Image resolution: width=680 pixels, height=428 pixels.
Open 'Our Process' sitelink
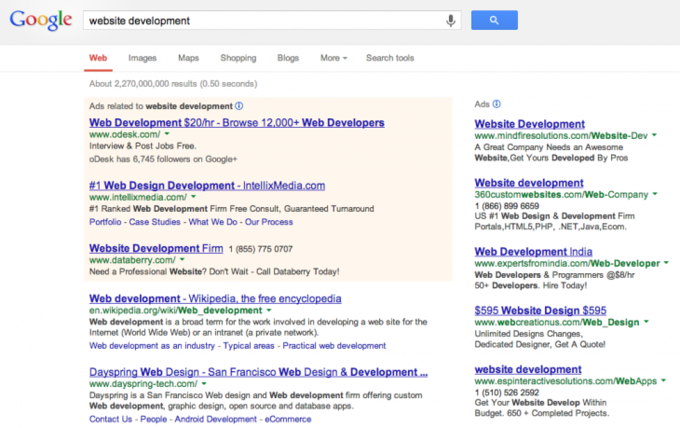coord(269,222)
